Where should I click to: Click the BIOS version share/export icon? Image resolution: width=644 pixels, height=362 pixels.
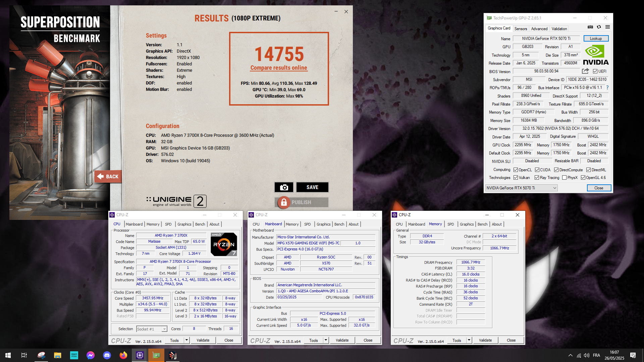(x=585, y=71)
